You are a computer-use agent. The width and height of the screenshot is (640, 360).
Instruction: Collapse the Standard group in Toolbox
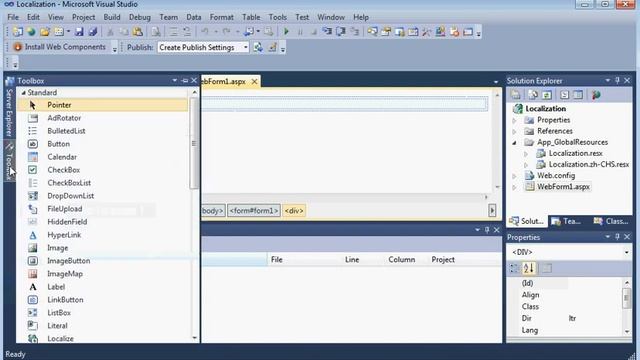click(x=23, y=93)
